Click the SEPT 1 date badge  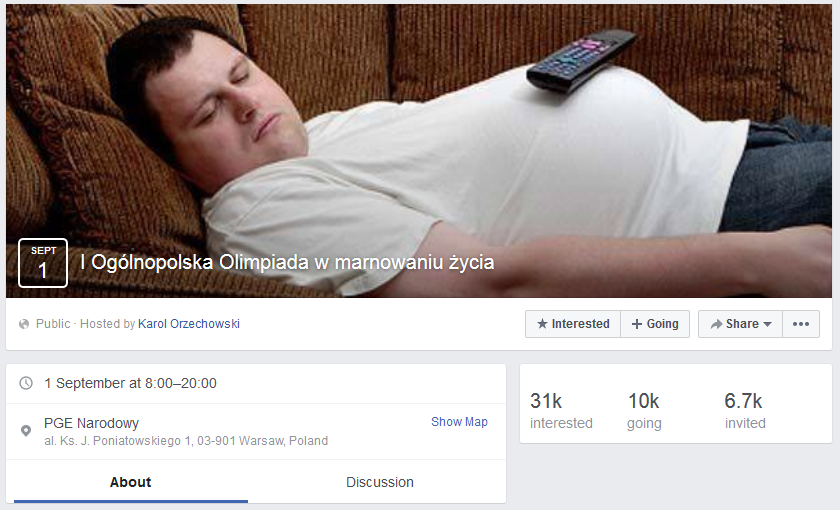coord(43,263)
